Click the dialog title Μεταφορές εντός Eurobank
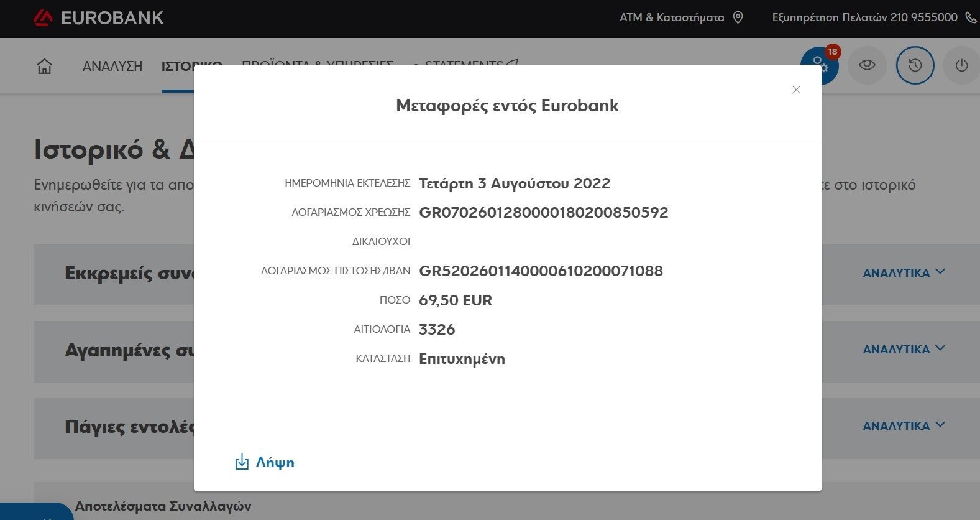Image resolution: width=980 pixels, height=520 pixels. coord(507,106)
